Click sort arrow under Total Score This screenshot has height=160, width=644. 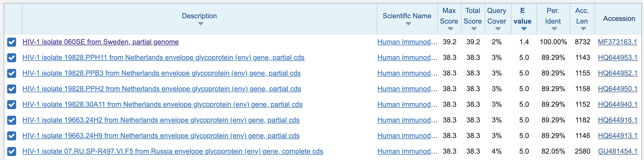474,29
